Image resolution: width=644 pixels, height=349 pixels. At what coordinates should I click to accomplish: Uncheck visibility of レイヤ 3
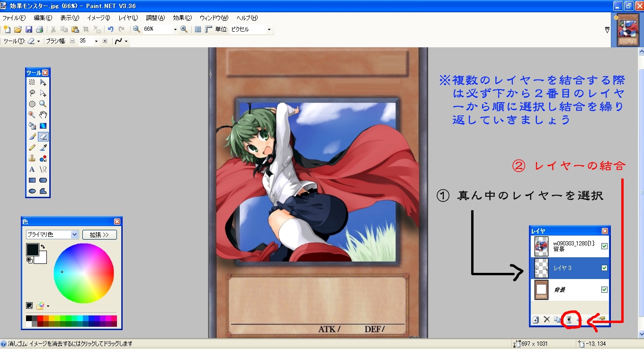pos(604,268)
